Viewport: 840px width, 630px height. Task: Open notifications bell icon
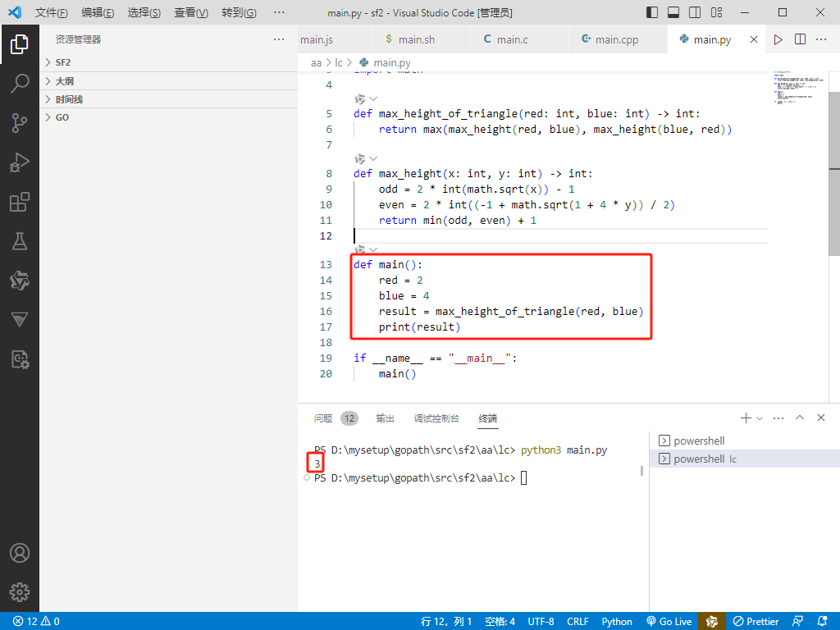pos(823,622)
